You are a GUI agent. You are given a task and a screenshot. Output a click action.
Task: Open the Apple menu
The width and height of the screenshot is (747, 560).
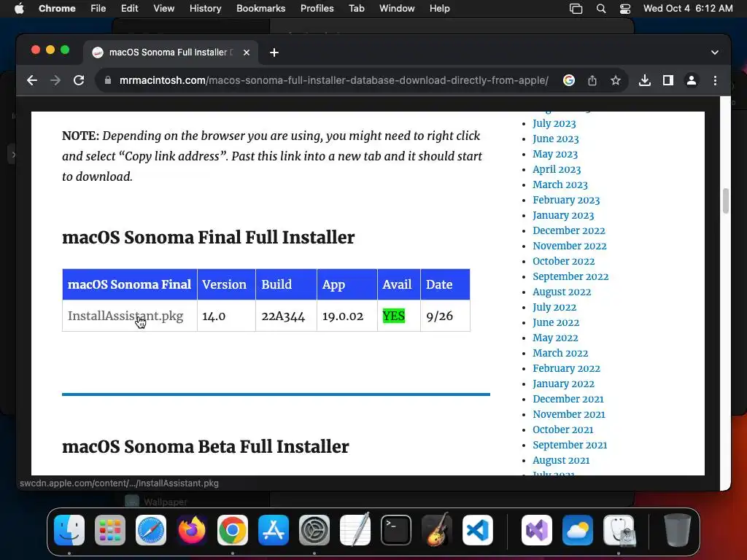tap(19, 9)
